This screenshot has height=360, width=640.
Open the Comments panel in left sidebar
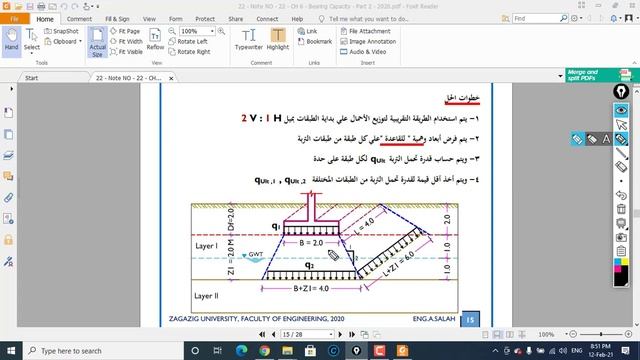(8, 176)
